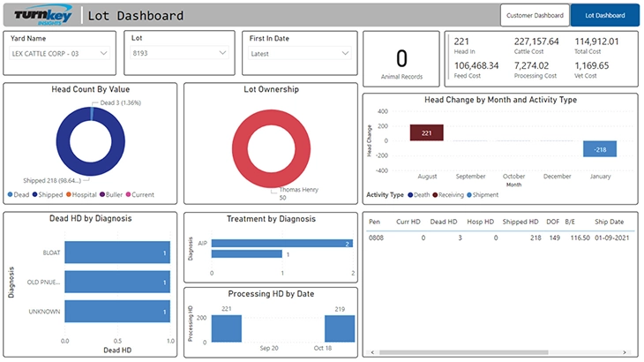Viewport: 644px width, 362px height.
Task: Select the Buller legend marker
Action: [x=102, y=194]
